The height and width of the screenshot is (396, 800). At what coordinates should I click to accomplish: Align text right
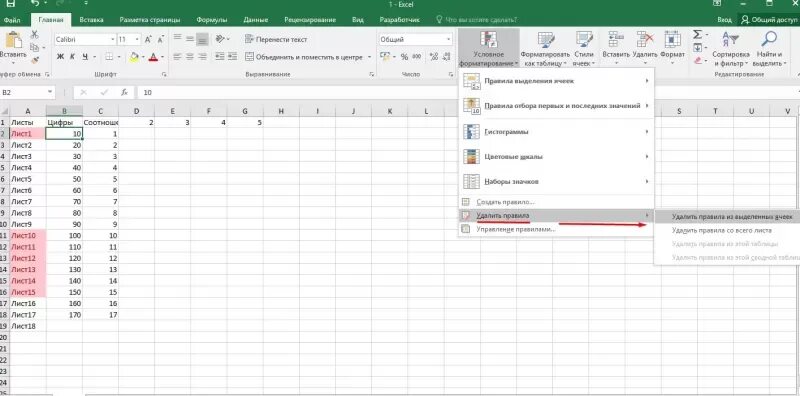tap(202, 57)
